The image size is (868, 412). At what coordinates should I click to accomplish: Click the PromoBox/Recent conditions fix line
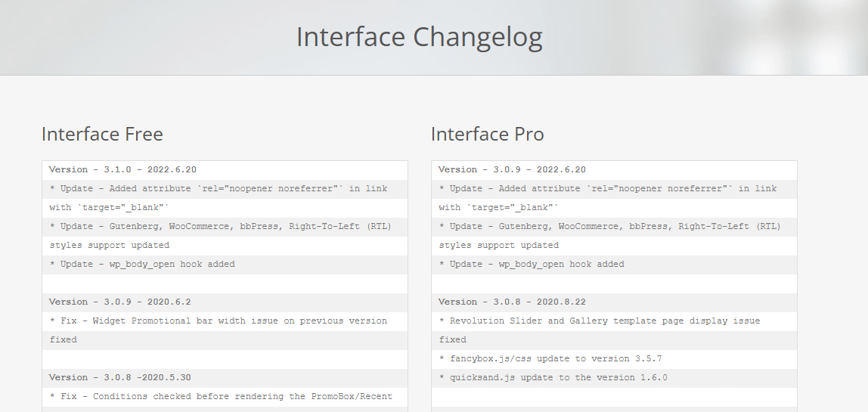pos(221,396)
